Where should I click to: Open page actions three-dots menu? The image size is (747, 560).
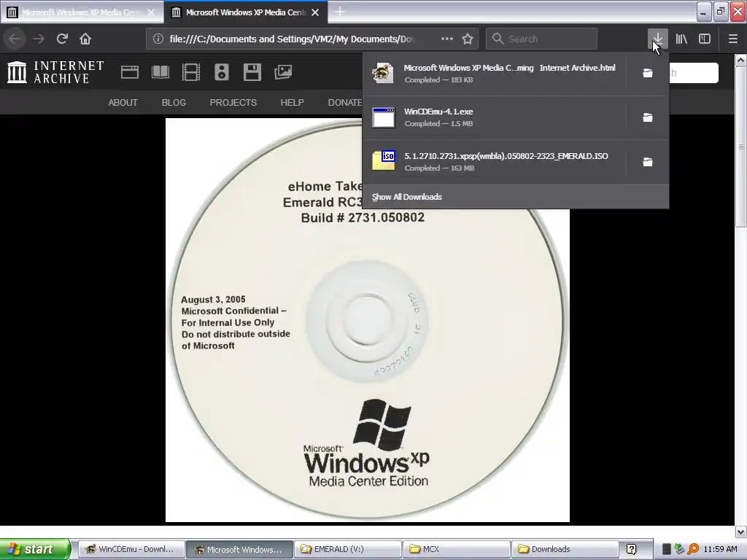447,39
